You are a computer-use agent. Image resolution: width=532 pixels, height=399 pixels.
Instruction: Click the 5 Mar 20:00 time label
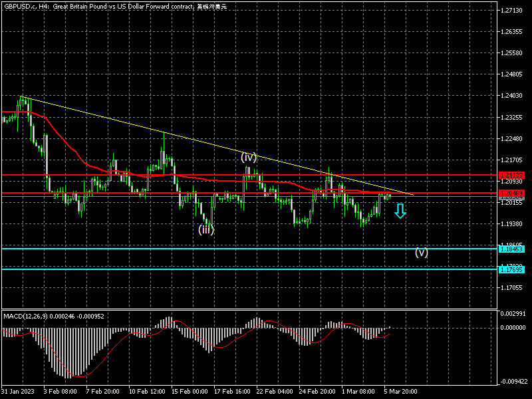tap(402, 392)
